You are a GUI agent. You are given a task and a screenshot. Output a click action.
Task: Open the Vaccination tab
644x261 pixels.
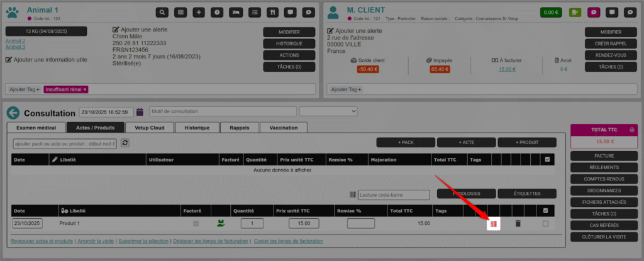(283, 127)
